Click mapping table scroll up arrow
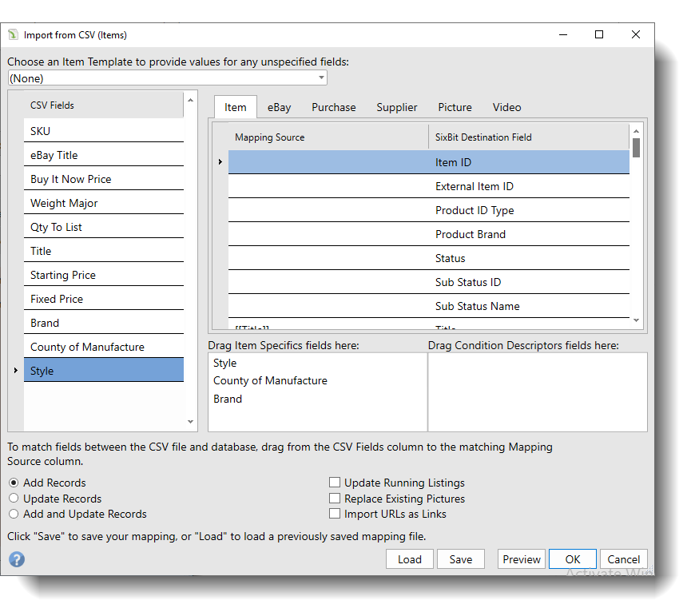Image resolution: width=695 pixels, height=616 pixels. pos(637,131)
